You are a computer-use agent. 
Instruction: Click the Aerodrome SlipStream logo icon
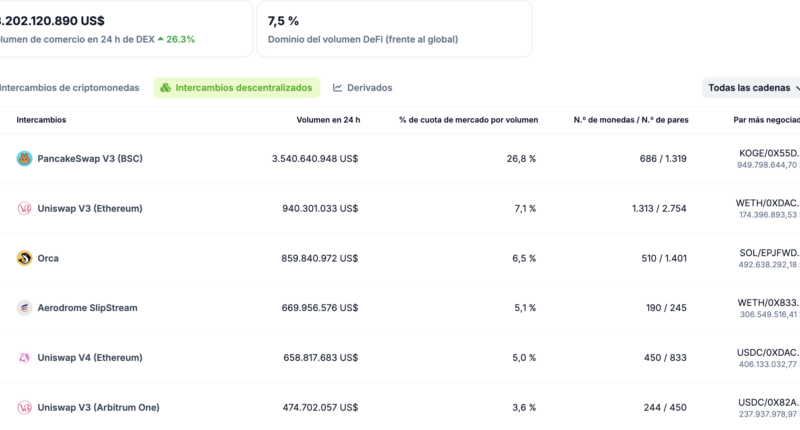click(24, 308)
